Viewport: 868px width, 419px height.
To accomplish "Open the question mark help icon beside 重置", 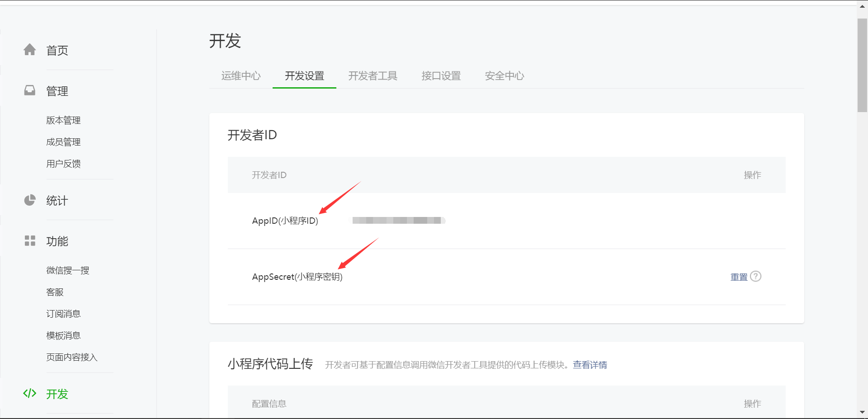I will (756, 276).
